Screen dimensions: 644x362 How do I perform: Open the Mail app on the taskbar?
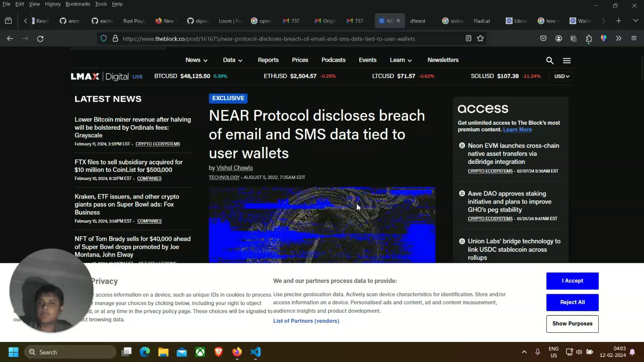(182, 352)
